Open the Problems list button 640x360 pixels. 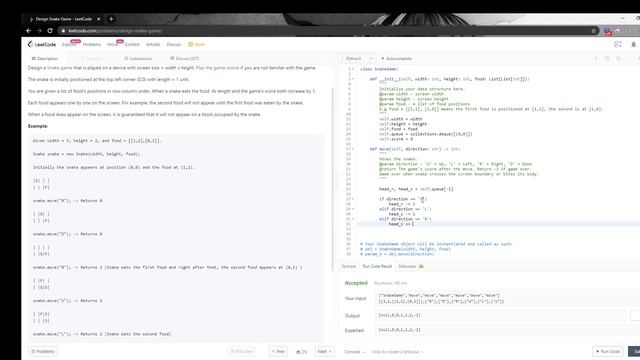[x=42, y=351]
